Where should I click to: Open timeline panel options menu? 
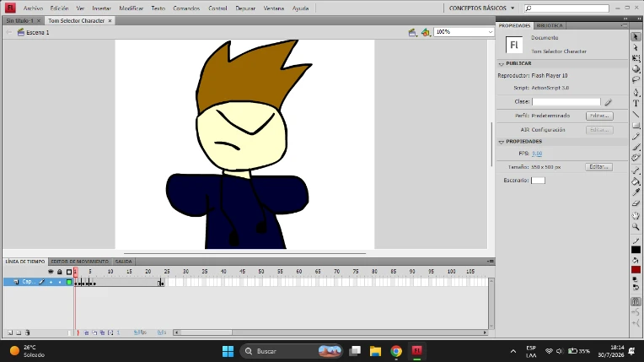(491, 262)
